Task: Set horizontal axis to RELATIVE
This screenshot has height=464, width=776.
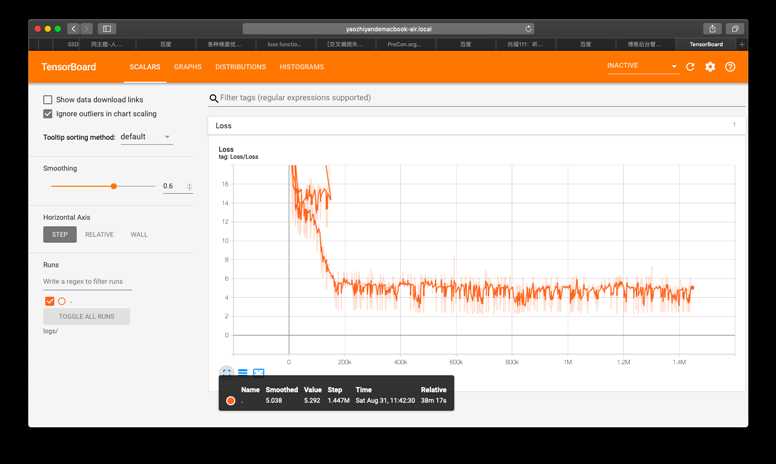Action: click(x=99, y=234)
